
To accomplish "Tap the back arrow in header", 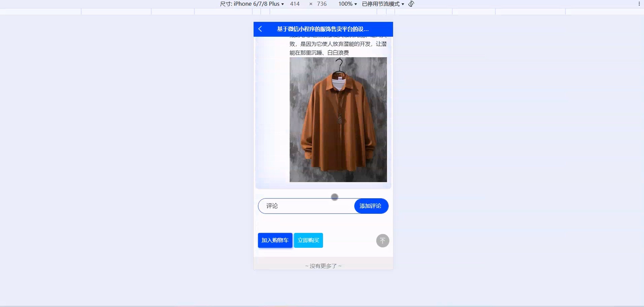I will pyautogui.click(x=260, y=29).
